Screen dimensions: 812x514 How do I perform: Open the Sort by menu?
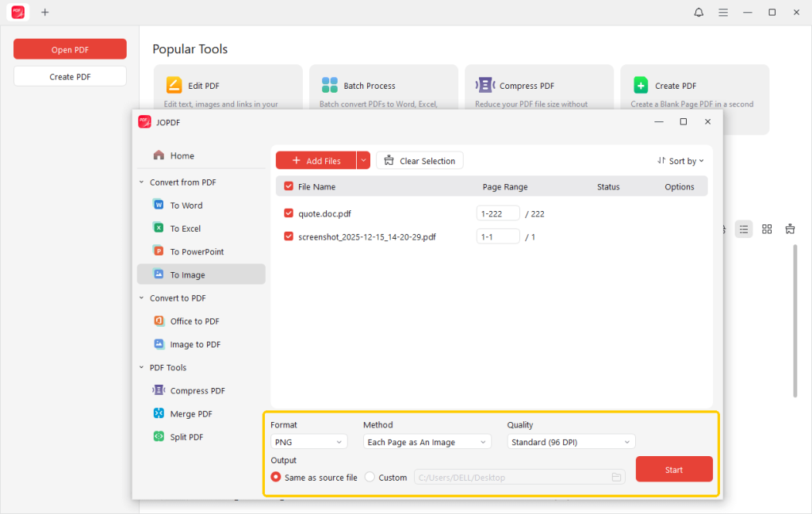[680, 160]
